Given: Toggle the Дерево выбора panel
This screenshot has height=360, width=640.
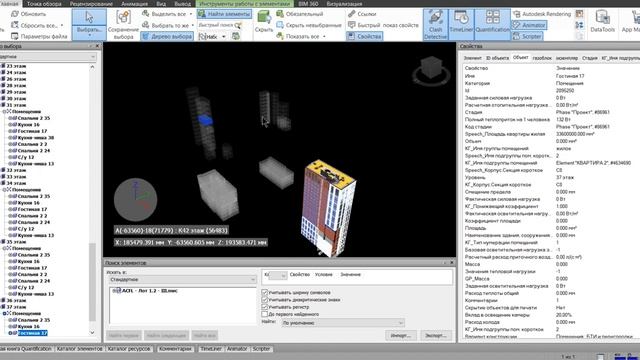Looking at the screenshot, I should [167, 36].
